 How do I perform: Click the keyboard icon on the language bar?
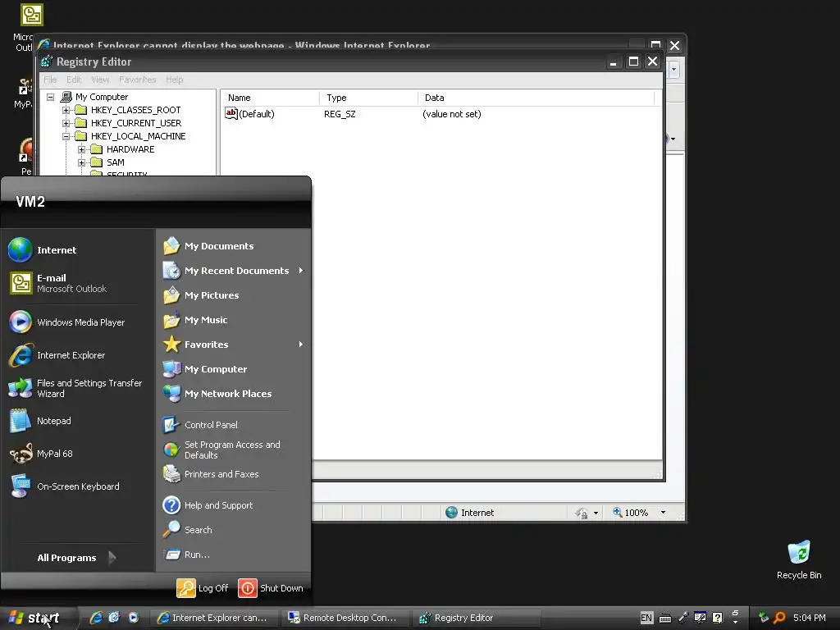[x=665, y=619]
